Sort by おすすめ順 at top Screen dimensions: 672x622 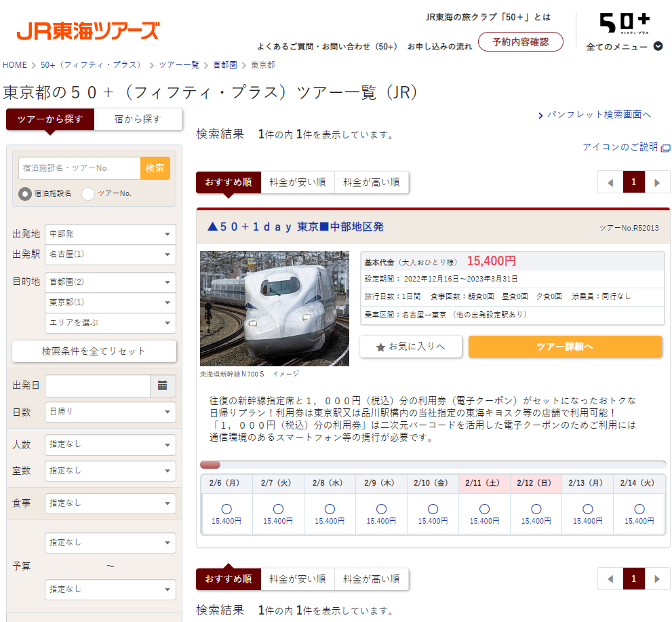tap(229, 182)
